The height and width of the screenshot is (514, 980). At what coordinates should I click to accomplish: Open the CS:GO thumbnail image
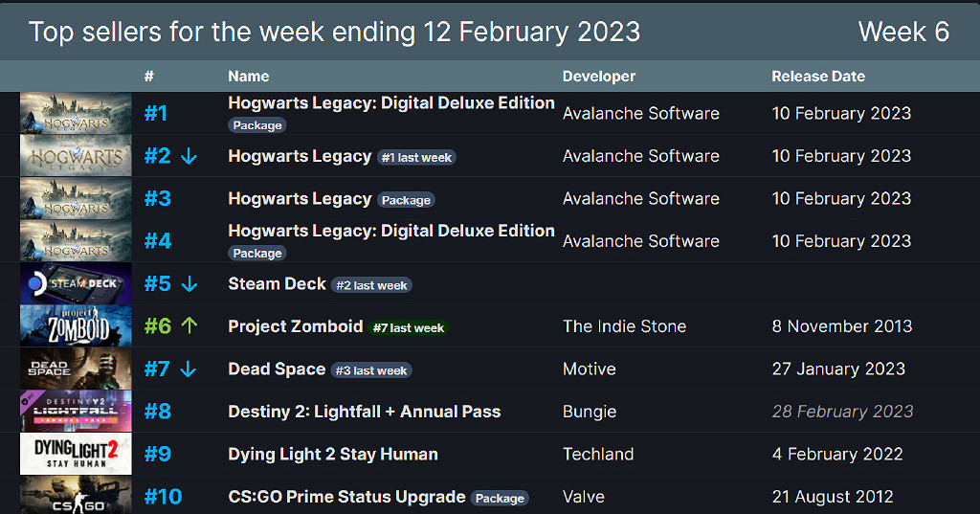[x=76, y=496]
